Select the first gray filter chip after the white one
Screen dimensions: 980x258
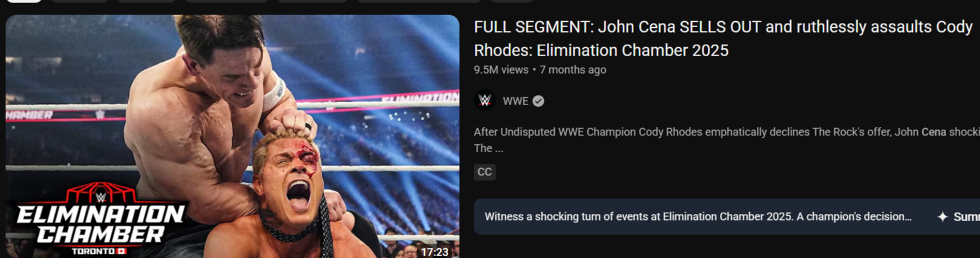[79, 1]
